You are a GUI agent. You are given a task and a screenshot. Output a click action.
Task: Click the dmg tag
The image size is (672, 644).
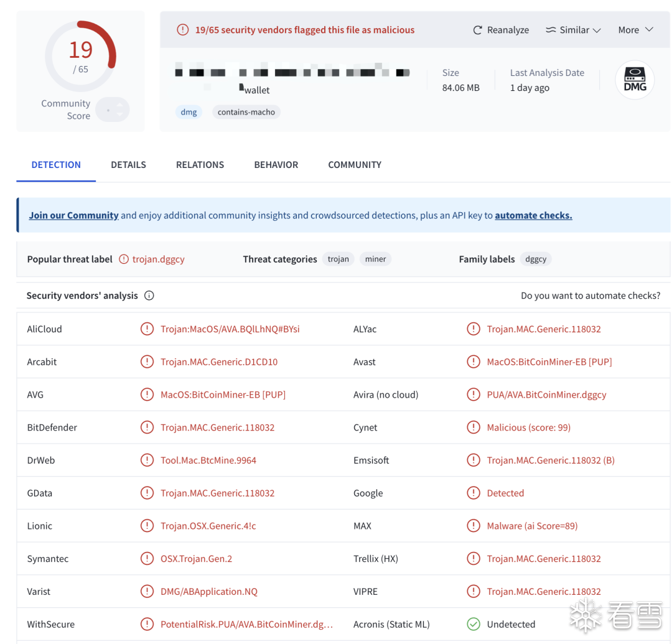tap(189, 112)
